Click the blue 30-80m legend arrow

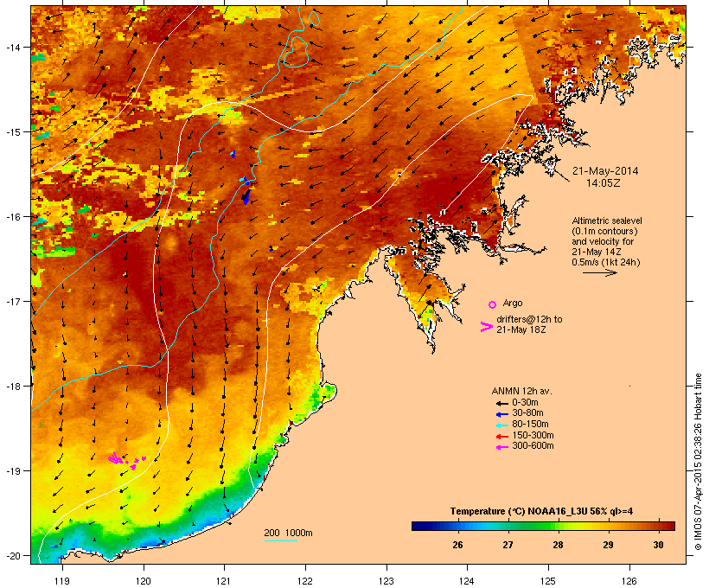tap(501, 414)
